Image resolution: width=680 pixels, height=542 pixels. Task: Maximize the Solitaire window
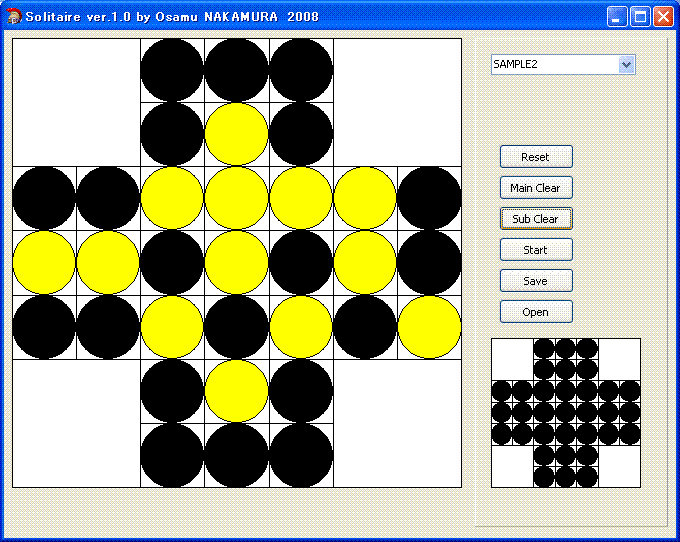640,17
